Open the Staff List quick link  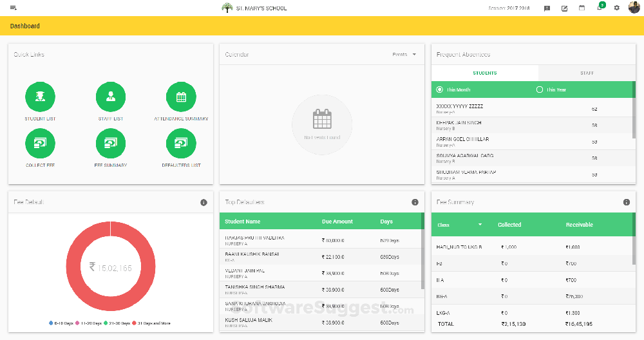(111, 97)
